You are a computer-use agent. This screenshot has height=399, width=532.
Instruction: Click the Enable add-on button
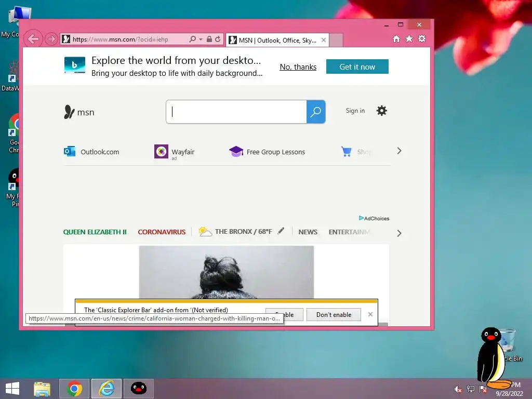(284, 314)
